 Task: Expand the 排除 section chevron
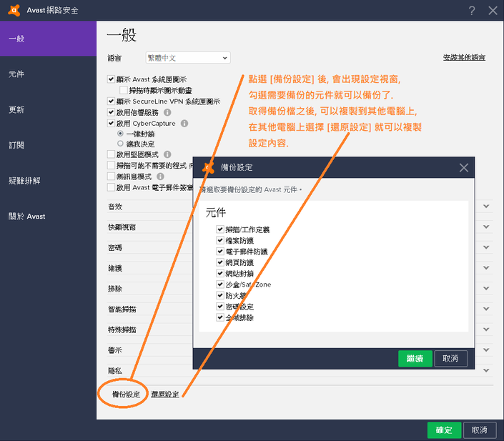(x=486, y=289)
